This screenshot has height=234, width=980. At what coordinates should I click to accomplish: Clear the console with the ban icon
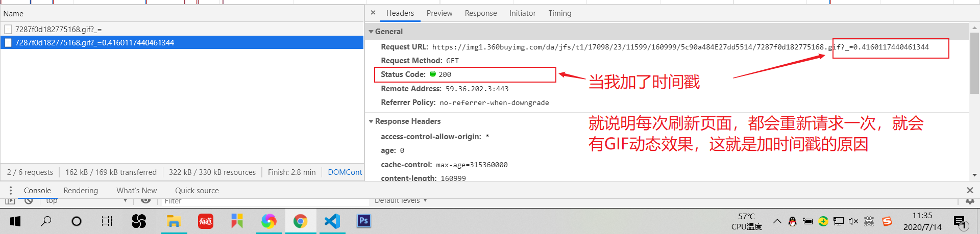(x=29, y=201)
